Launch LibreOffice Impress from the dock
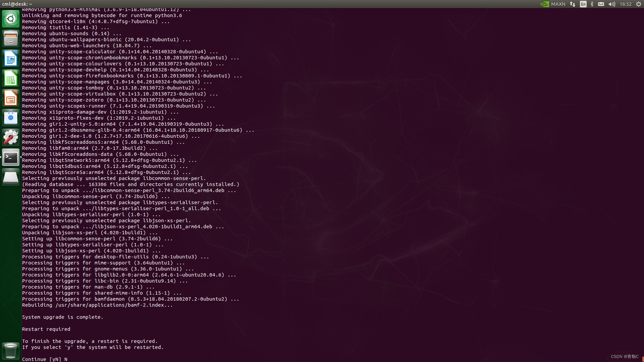The height and width of the screenshot is (362, 644). (11, 98)
